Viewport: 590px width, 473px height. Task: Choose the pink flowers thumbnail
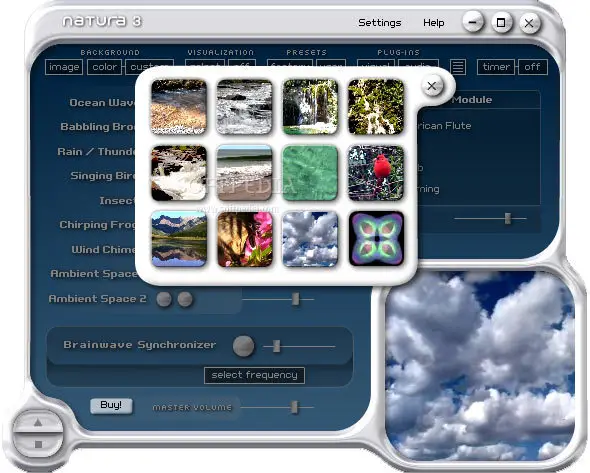244,239
